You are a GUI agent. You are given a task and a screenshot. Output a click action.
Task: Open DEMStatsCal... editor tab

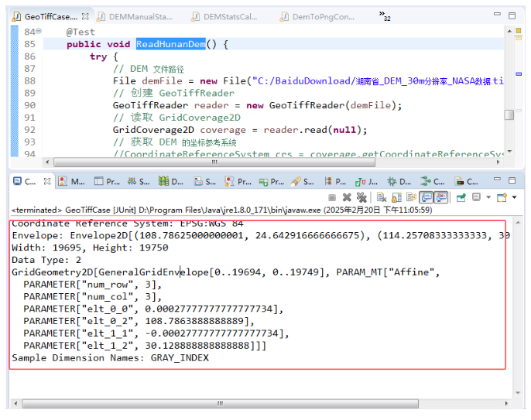[224, 16]
